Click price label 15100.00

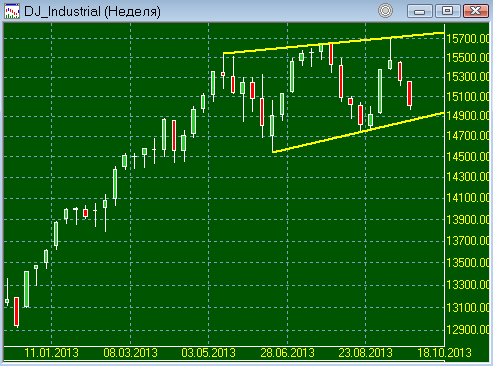[x=468, y=97]
